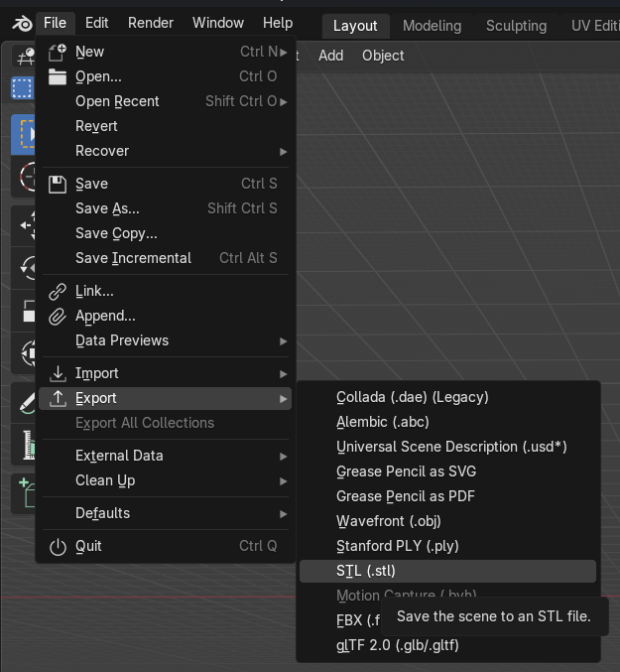Expand the Open Recent submenu
The image size is (620, 672).
166,101
